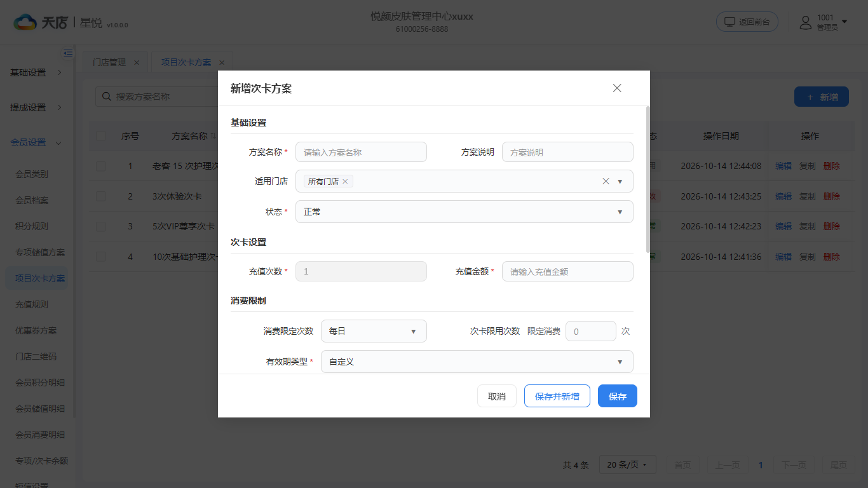Check the row for 5次VIP尊享次卡

tap(101, 226)
